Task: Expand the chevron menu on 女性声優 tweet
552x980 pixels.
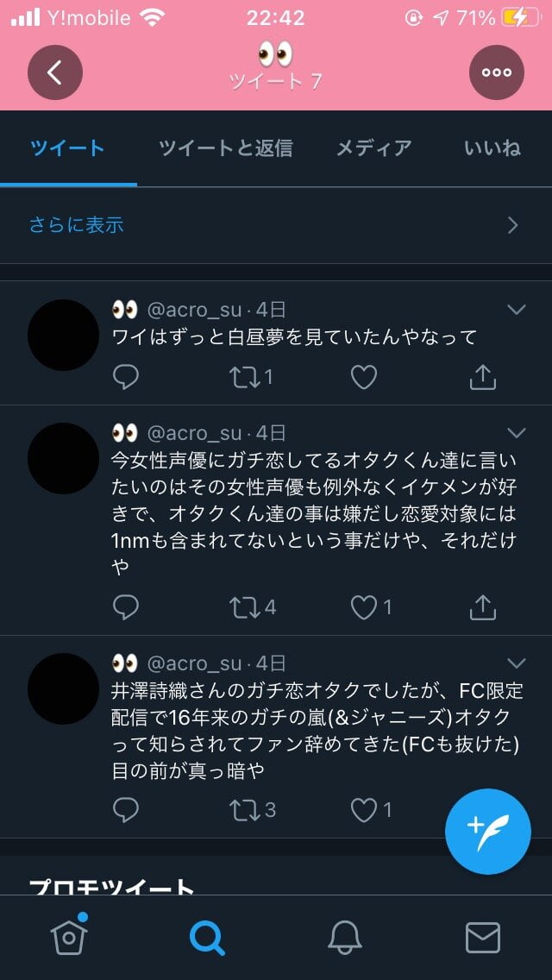Action: pyautogui.click(x=517, y=433)
